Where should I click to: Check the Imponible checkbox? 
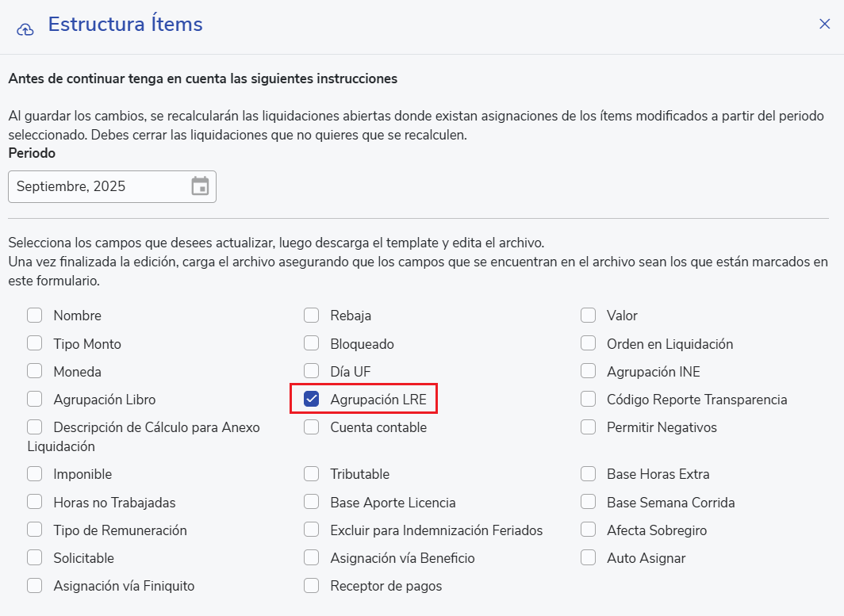35,474
